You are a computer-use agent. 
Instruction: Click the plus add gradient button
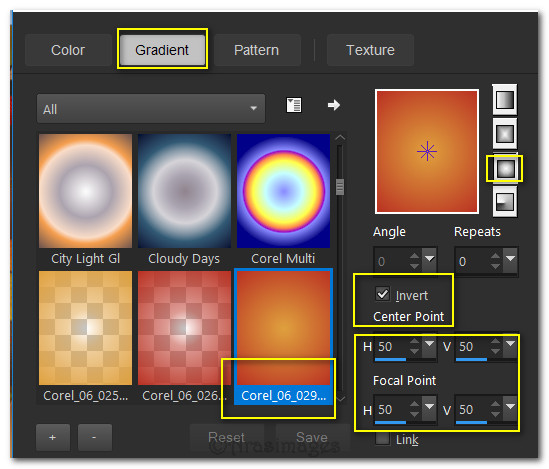53,437
